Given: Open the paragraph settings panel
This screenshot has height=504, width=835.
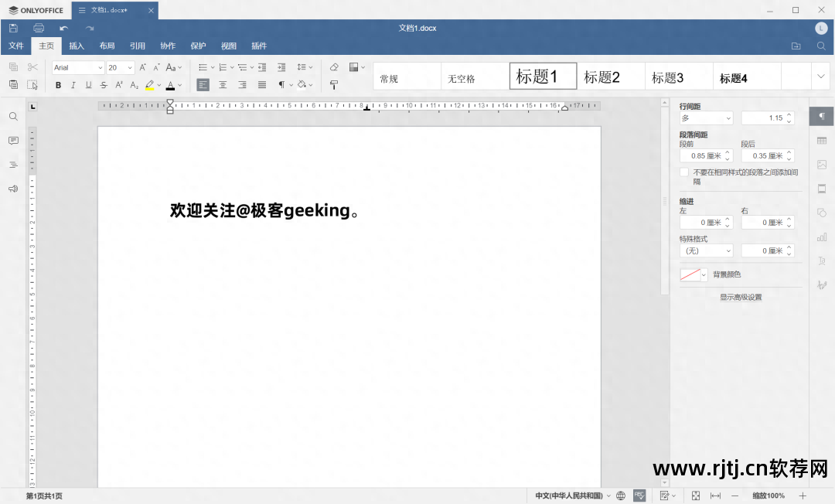Looking at the screenshot, I should pos(821,116).
